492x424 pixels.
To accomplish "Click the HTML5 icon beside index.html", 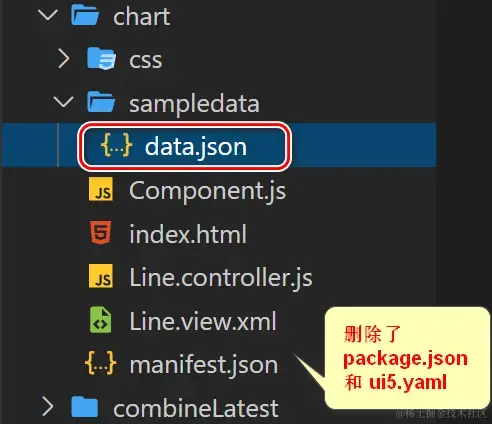I will coord(101,232).
